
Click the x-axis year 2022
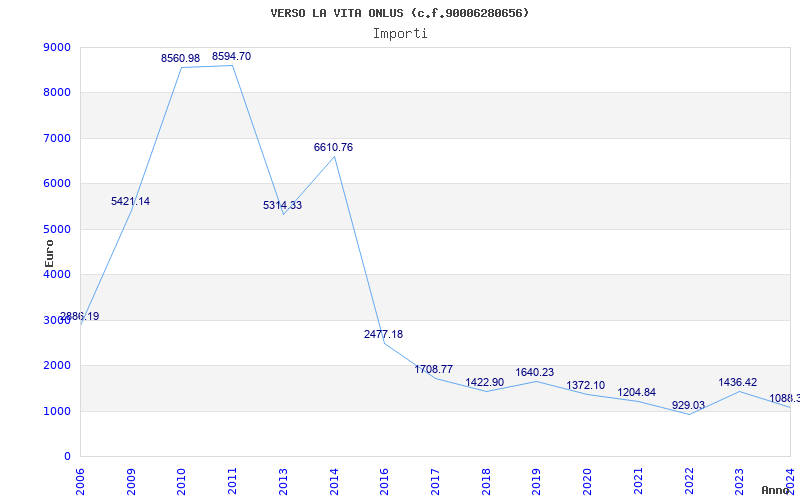689,482
